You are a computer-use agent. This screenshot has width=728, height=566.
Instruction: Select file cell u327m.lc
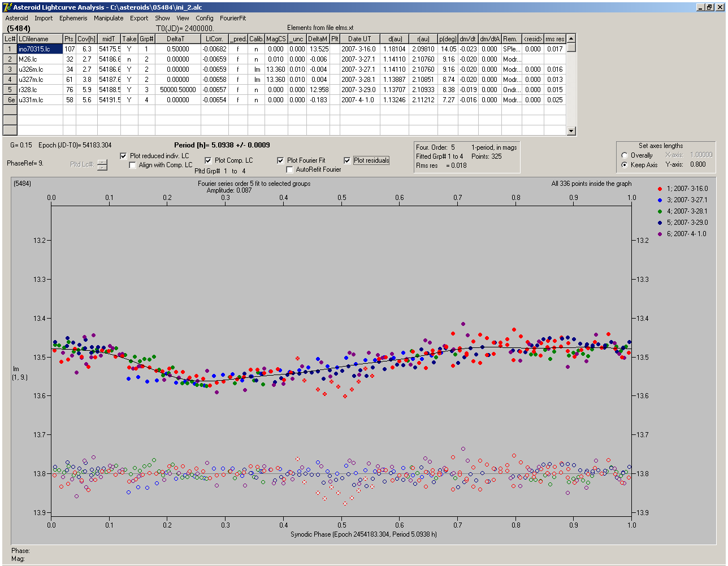point(40,80)
